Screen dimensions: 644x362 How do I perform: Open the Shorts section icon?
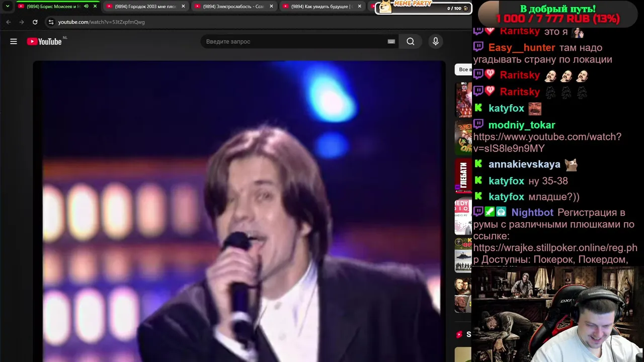tap(459, 334)
